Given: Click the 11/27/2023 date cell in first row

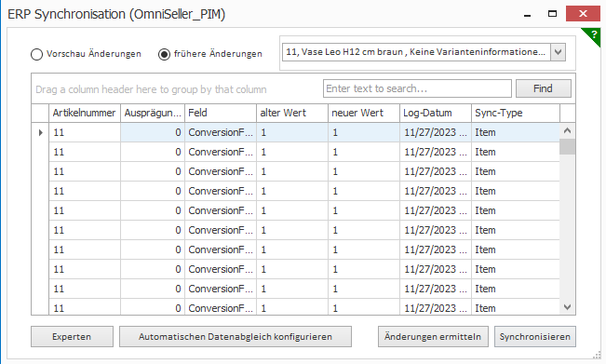Looking at the screenshot, I should click(x=436, y=132).
